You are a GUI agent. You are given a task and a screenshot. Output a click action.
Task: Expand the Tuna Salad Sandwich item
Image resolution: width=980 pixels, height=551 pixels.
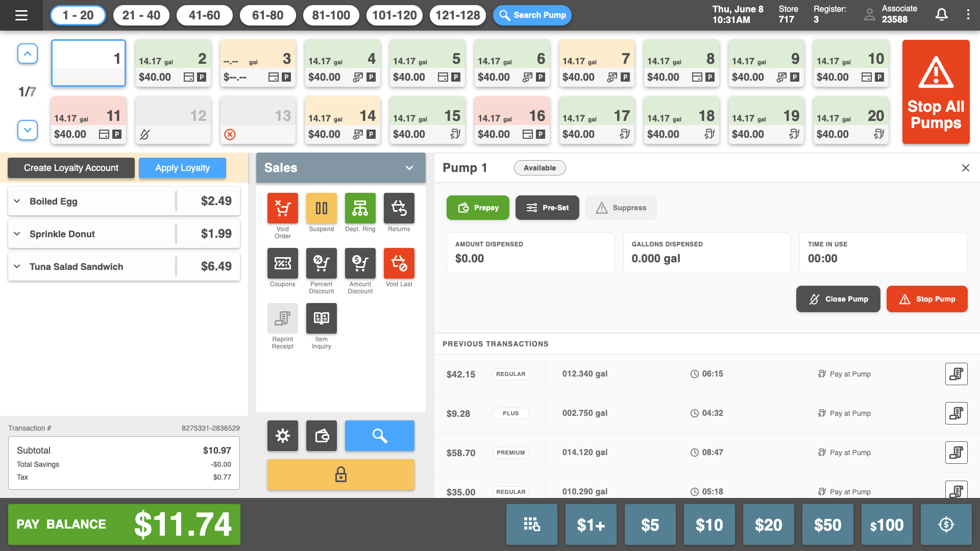[x=17, y=266]
